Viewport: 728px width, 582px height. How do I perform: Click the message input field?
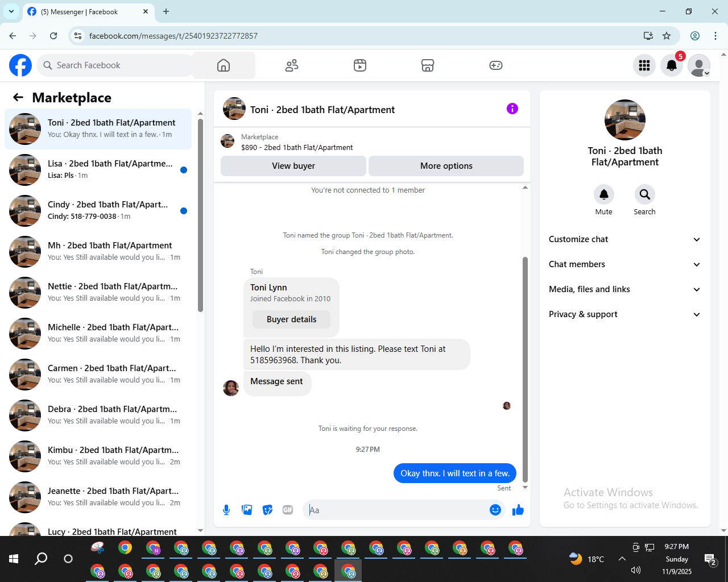[x=397, y=510]
